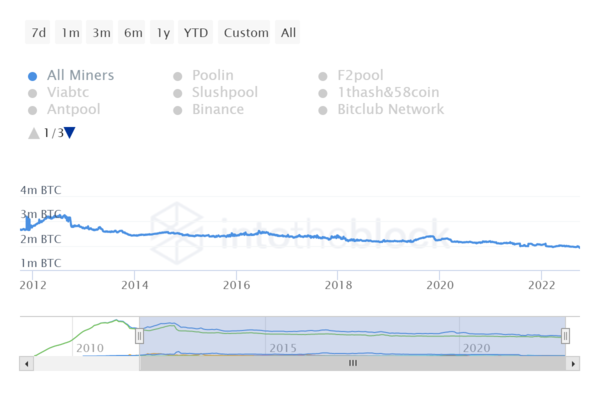Switch range to 1m
600x400 pixels.
70,33
